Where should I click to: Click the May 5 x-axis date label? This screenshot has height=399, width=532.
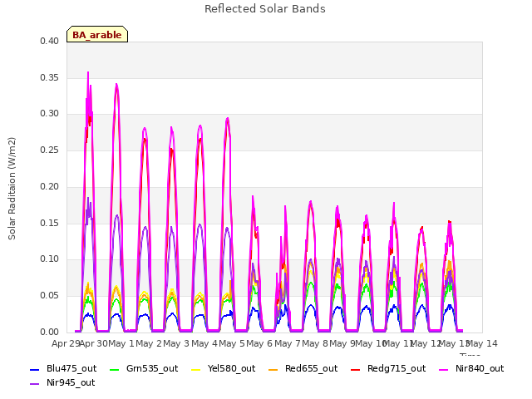pyautogui.click(x=232, y=344)
